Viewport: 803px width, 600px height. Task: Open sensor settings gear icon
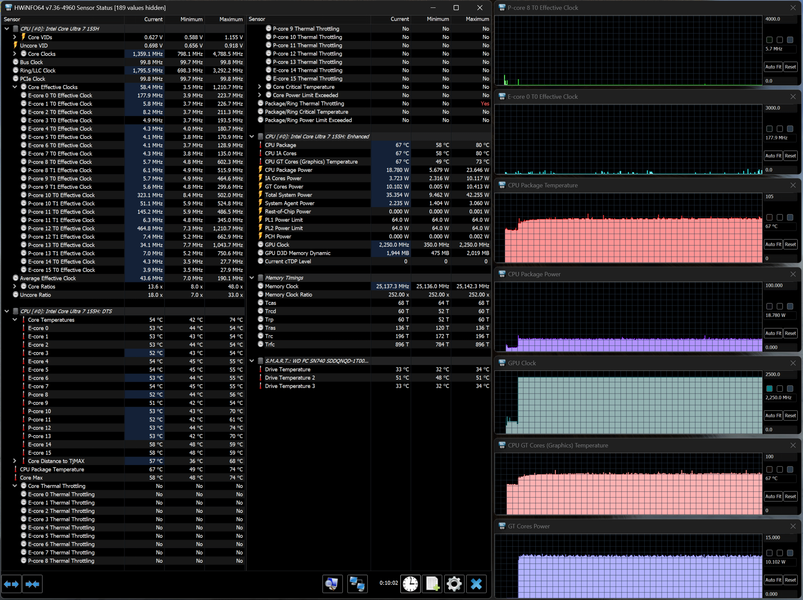[454, 584]
